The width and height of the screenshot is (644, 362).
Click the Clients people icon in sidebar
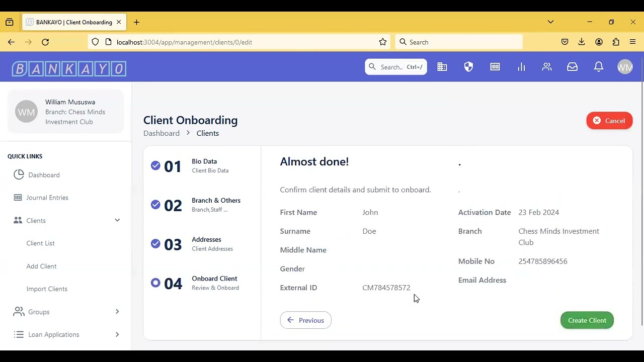click(18, 220)
